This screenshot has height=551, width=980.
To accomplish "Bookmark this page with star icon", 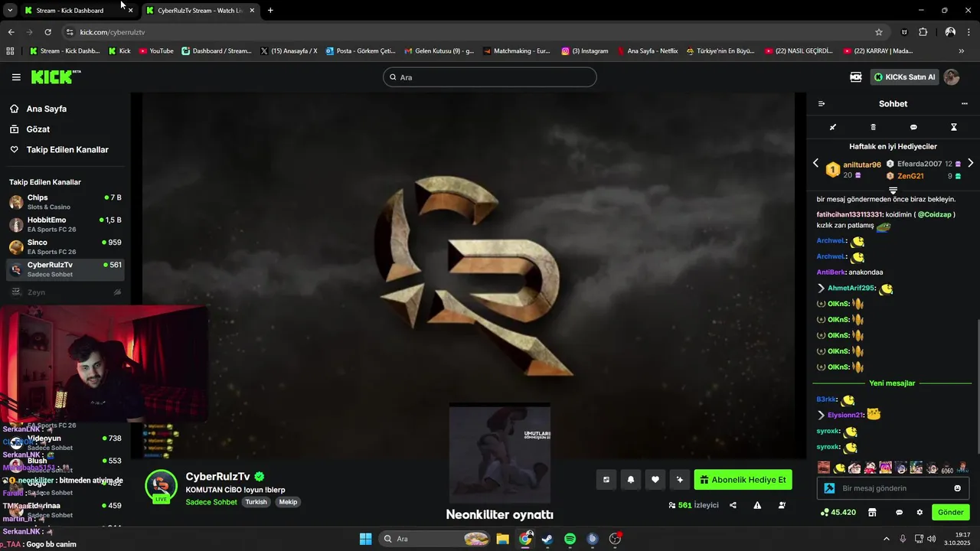I will point(879,32).
